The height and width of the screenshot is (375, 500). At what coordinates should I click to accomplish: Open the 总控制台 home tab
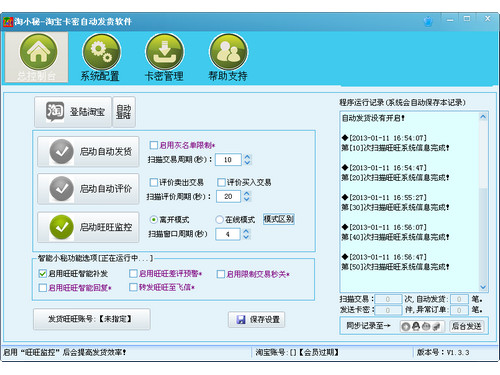(x=37, y=57)
